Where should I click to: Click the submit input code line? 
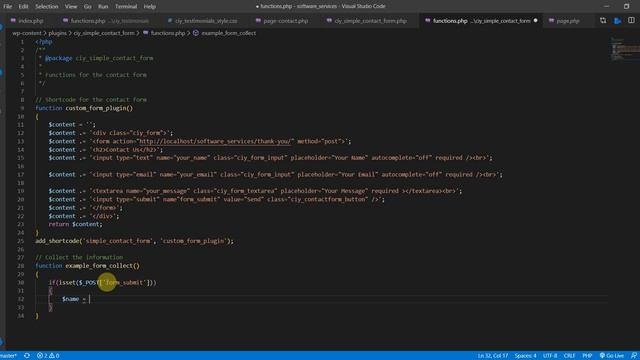(x=216, y=199)
